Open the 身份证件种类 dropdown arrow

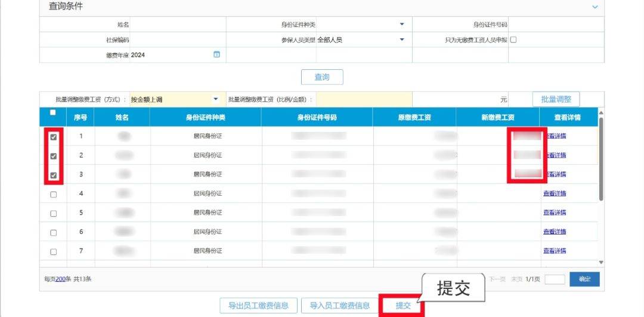[x=402, y=24]
